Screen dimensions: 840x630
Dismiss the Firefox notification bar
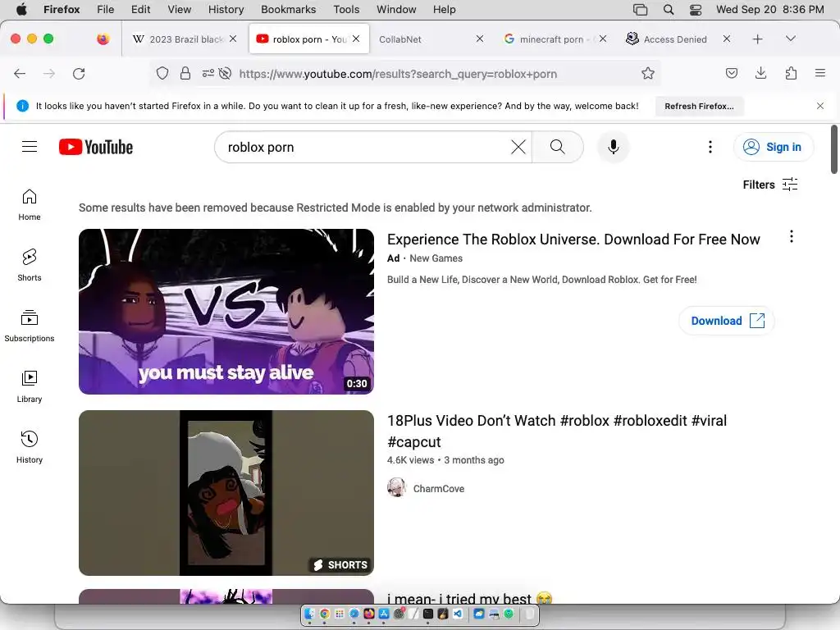click(820, 106)
